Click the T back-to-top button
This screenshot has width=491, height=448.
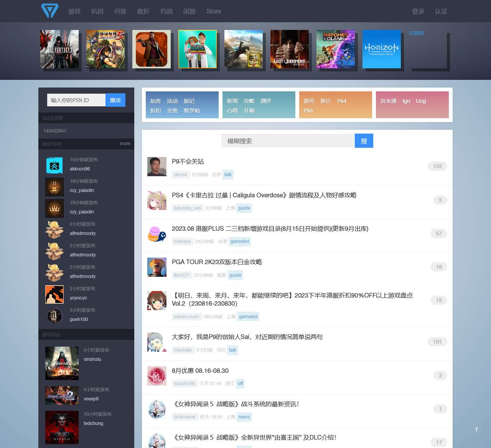(x=476, y=430)
